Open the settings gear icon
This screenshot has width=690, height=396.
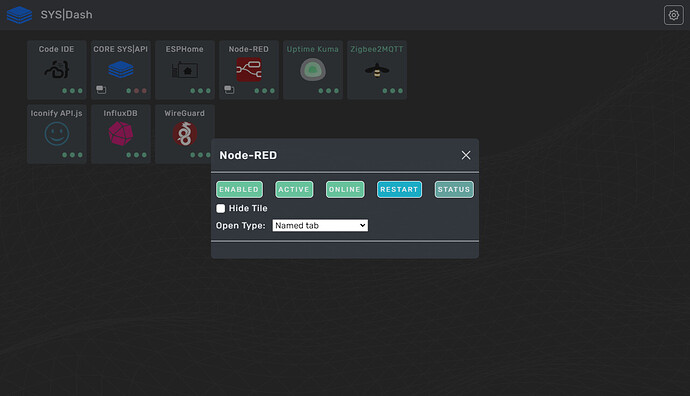coord(673,15)
